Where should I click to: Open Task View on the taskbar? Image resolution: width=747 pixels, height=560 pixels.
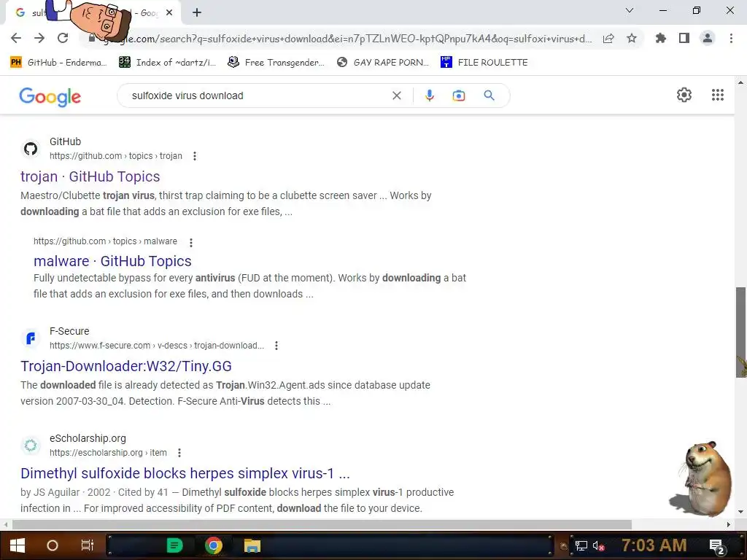pos(88,545)
